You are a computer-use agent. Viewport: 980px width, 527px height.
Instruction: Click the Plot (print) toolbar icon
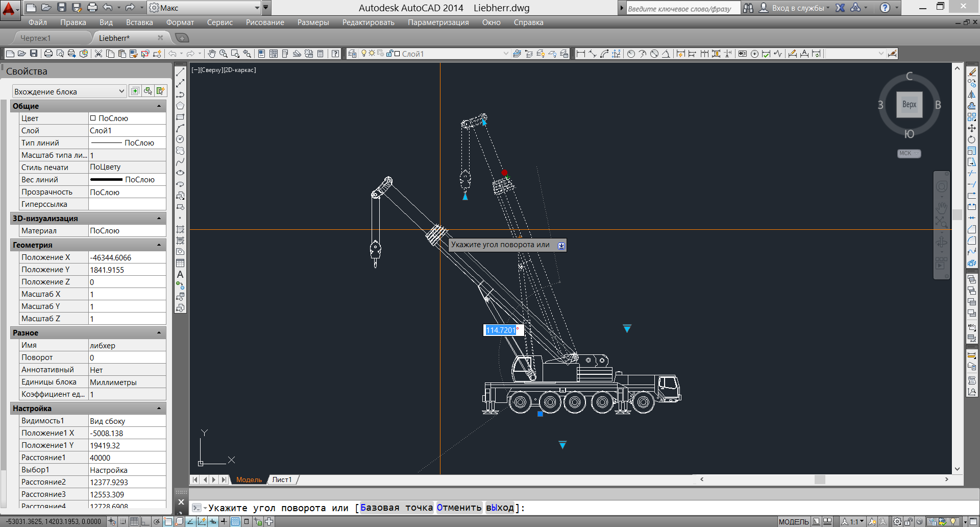pyautogui.click(x=48, y=54)
